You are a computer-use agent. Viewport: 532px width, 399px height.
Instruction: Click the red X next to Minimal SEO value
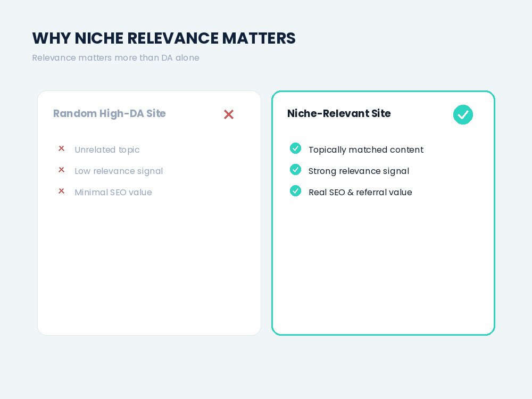point(61,191)
